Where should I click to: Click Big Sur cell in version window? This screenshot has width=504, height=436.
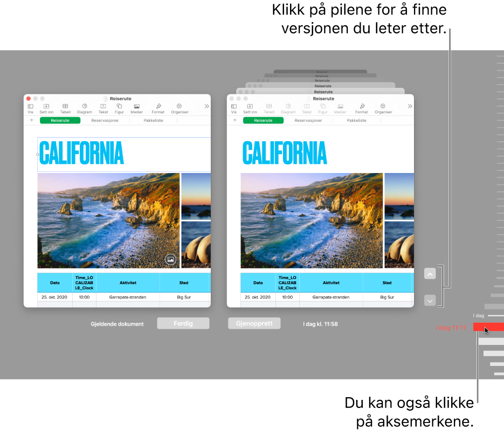point(387,297)
